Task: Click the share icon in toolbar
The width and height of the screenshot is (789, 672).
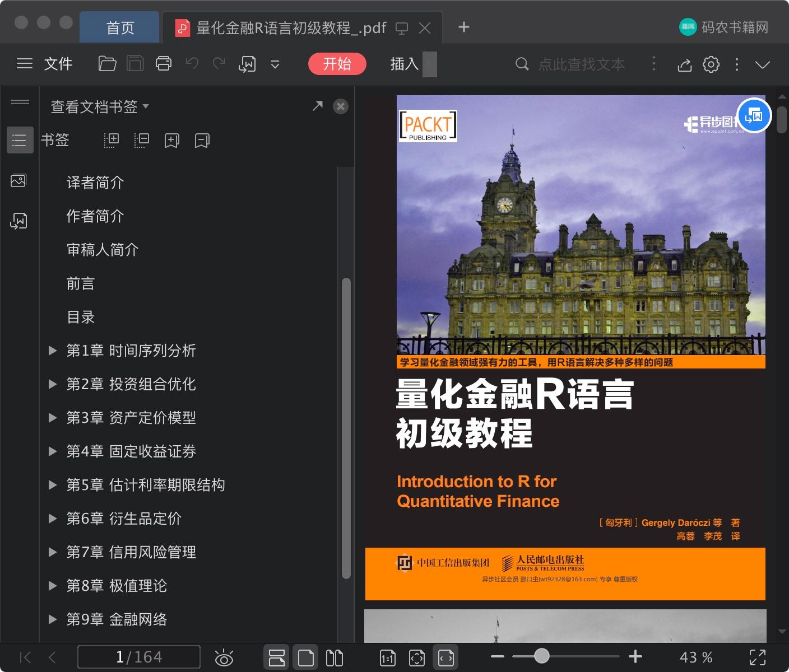Action: point(684,64)
